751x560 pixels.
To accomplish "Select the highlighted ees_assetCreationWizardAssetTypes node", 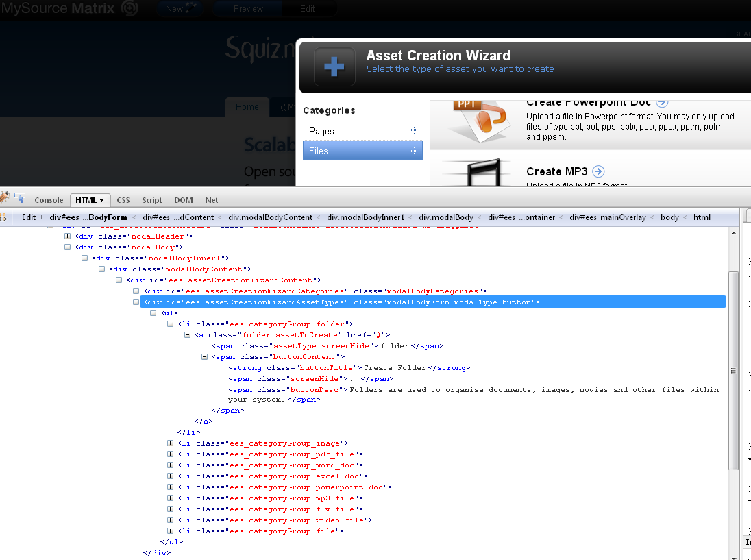I will coord(341,302).
